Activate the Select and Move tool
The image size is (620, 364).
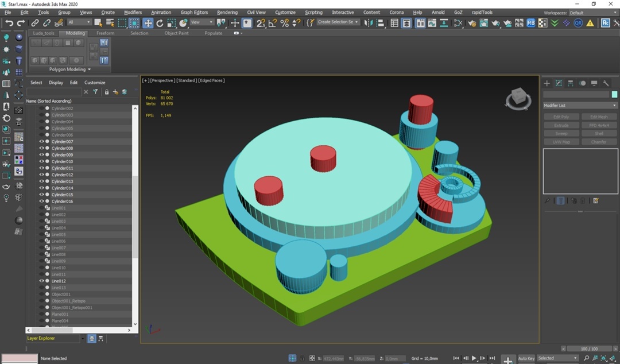tap(148, 23)
